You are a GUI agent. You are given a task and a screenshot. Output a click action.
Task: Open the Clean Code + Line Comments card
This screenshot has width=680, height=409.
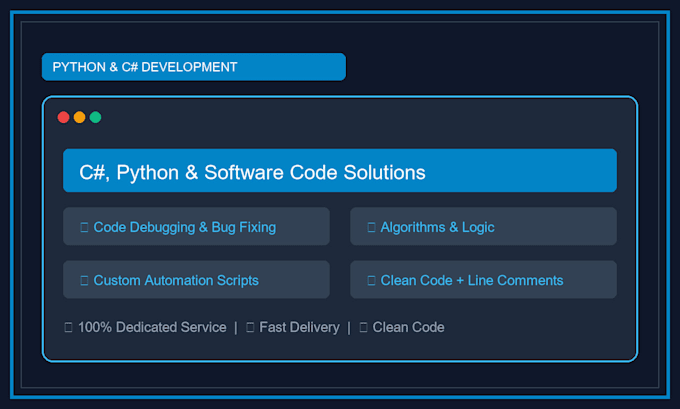tap(484, 280)
